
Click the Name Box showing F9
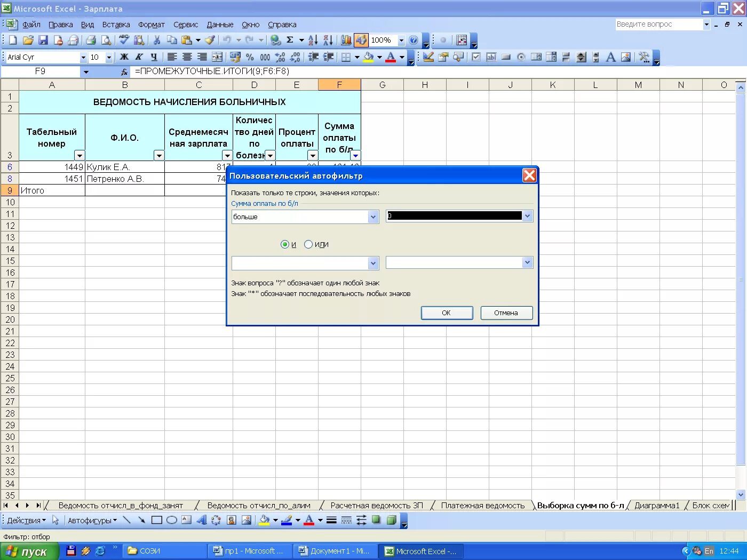click(x=41, y=71)
